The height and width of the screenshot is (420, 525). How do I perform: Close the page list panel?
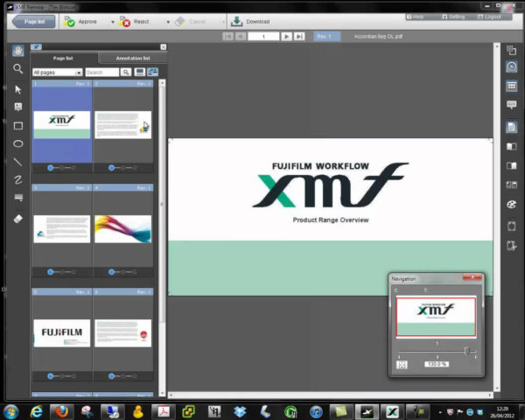[x=164, y=47]
